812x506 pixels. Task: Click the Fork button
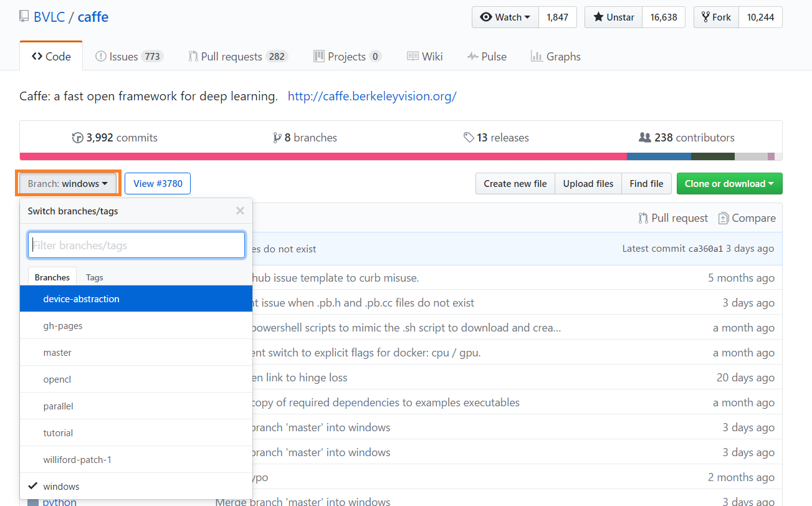tap(717, 17)
